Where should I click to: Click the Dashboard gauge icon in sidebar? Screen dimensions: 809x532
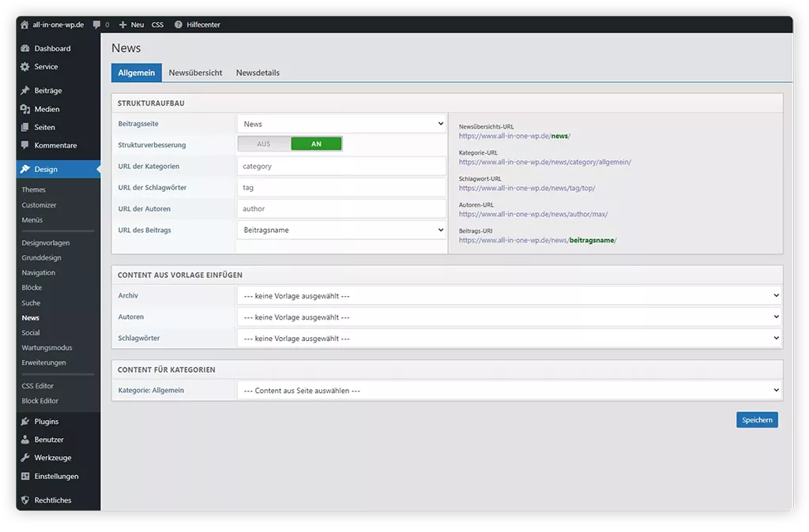pos(25,49)
